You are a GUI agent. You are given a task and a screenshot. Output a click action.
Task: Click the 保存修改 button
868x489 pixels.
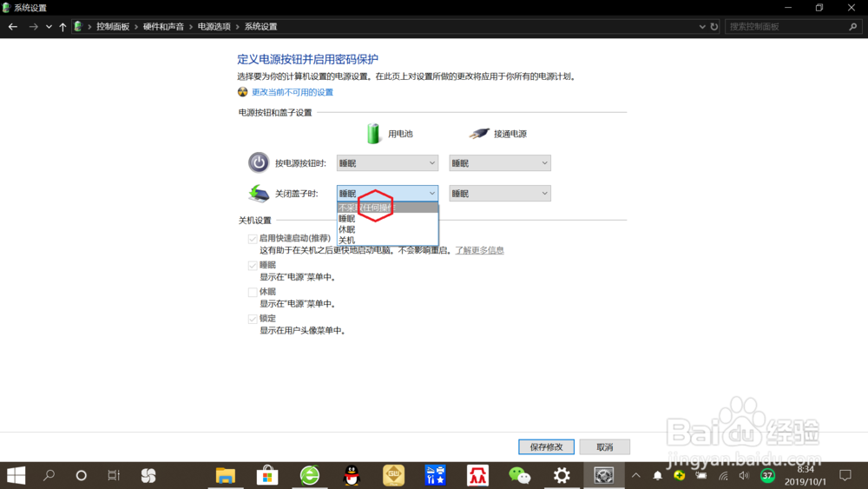(546, 447)
